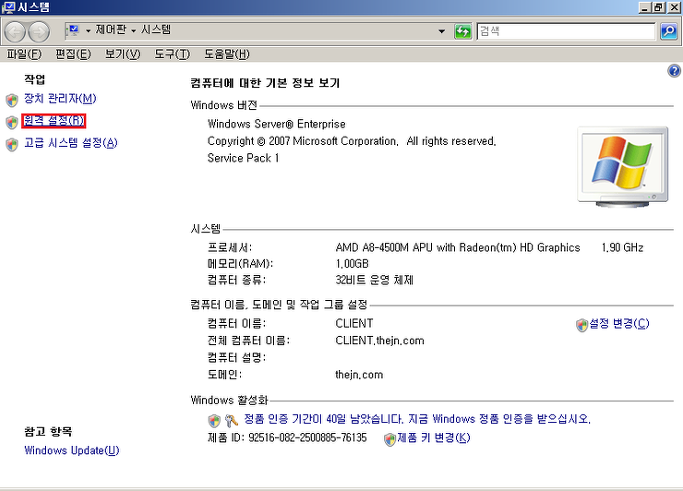Click the 'thejn.com' domain value
Screen dimensions: 683x491
click(359, 375)
